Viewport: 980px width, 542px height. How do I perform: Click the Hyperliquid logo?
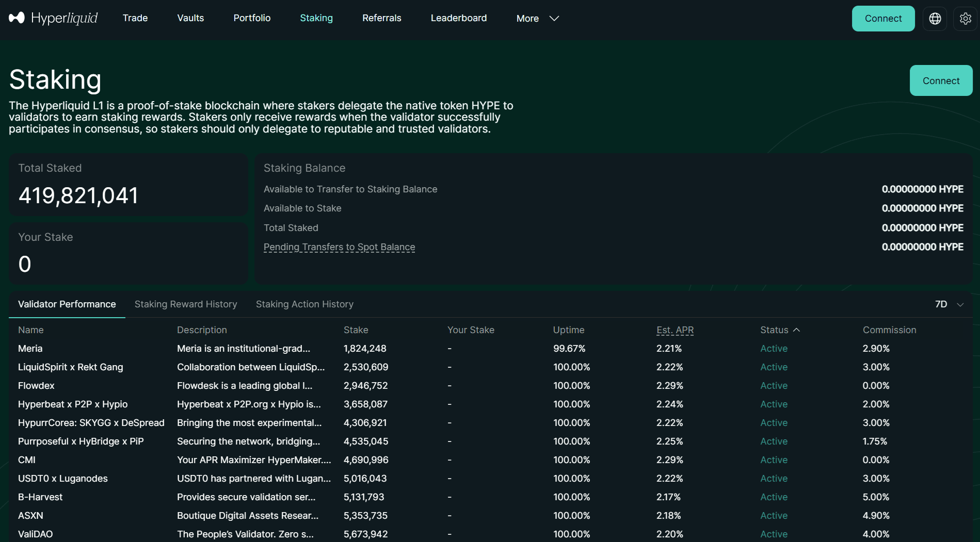click(x=52, y=18)
